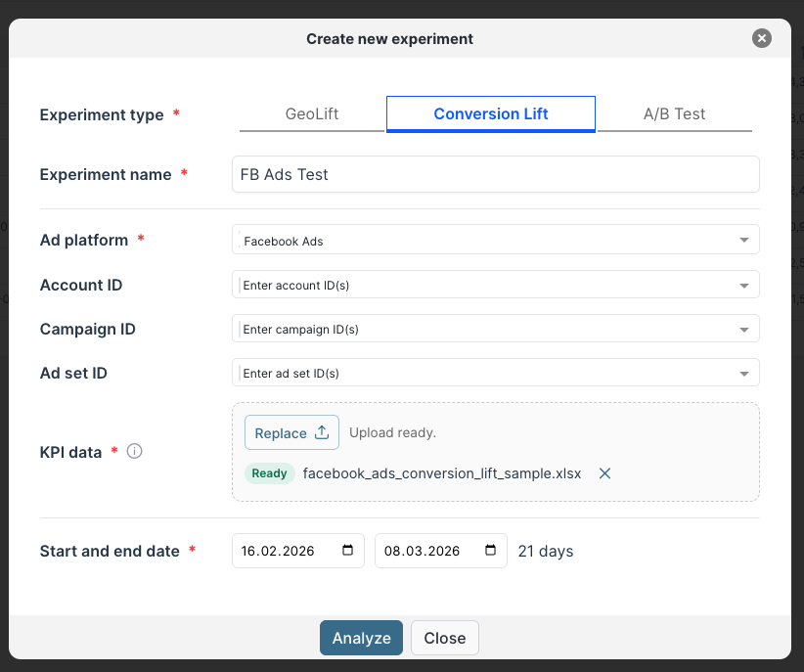
Task: Open the calendar picker icon for start date
Action: pyautogui.click(x=348, y=551)
